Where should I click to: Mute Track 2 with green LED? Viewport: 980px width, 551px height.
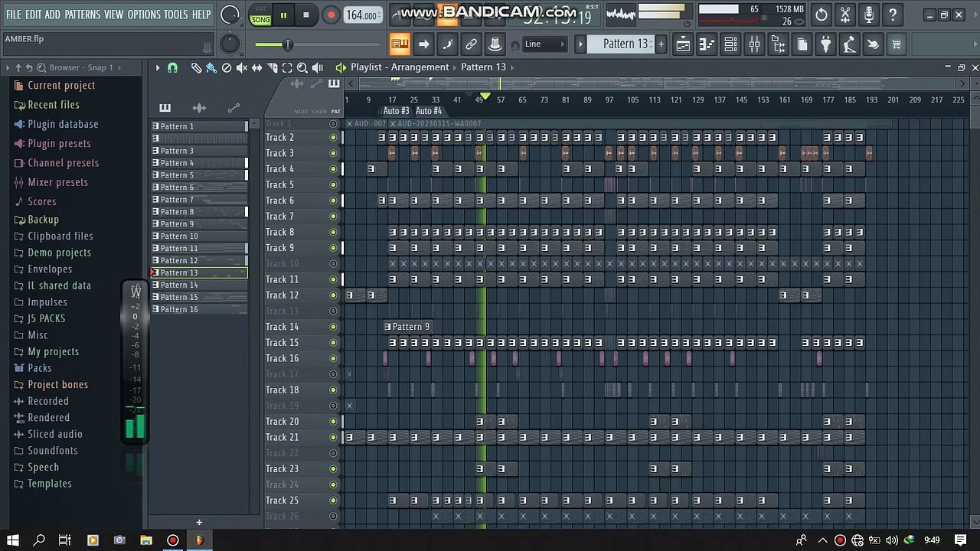(x=333, y=138)
